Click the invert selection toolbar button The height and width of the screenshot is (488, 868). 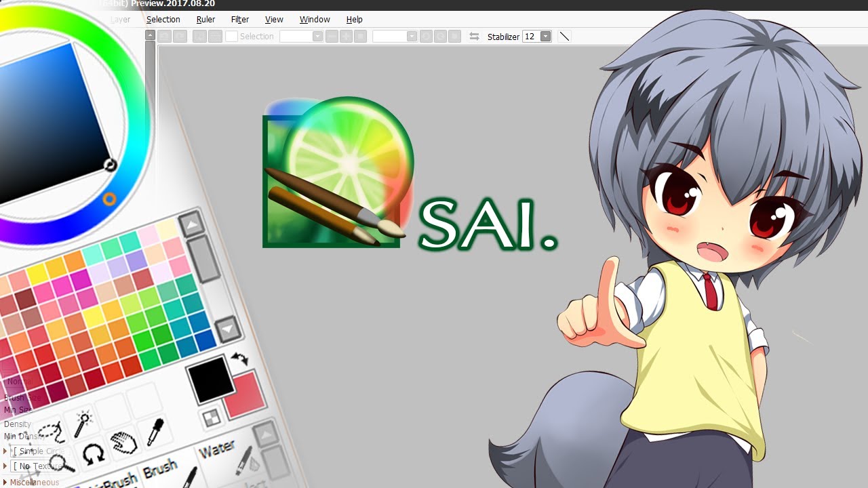pos(214,37)
